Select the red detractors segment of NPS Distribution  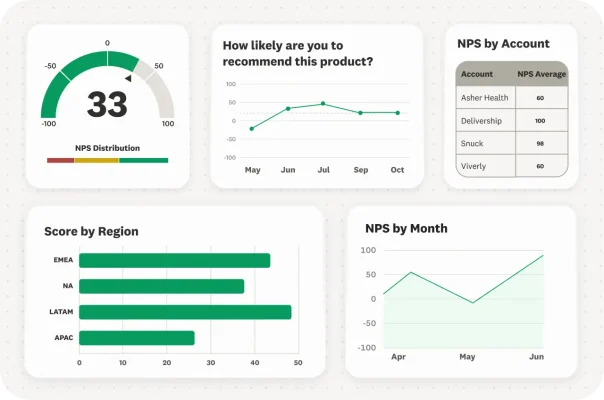(x=60, y=160)
